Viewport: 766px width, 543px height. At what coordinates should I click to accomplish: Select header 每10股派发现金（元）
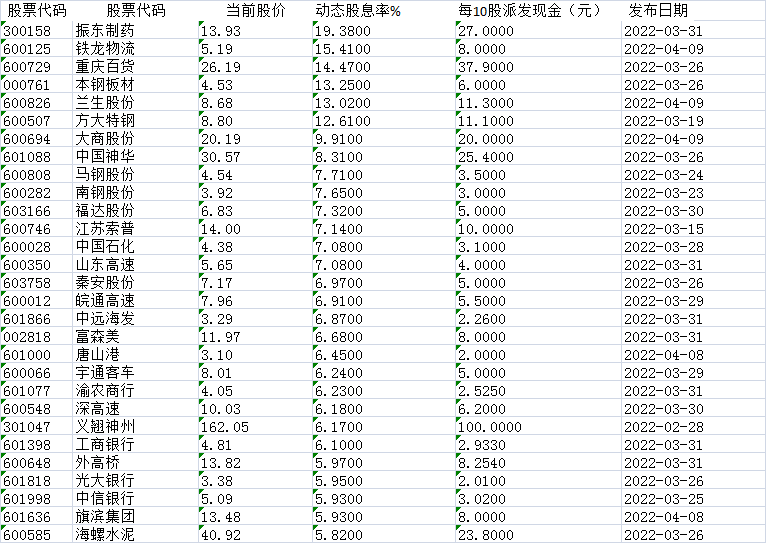click(530, 10)
